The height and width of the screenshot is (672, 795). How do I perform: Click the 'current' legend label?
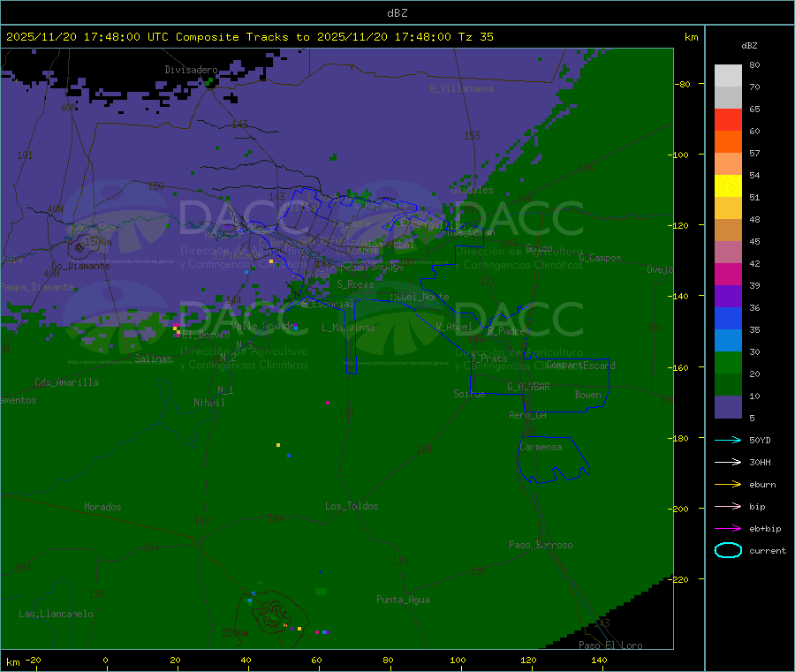coord(768,550)
